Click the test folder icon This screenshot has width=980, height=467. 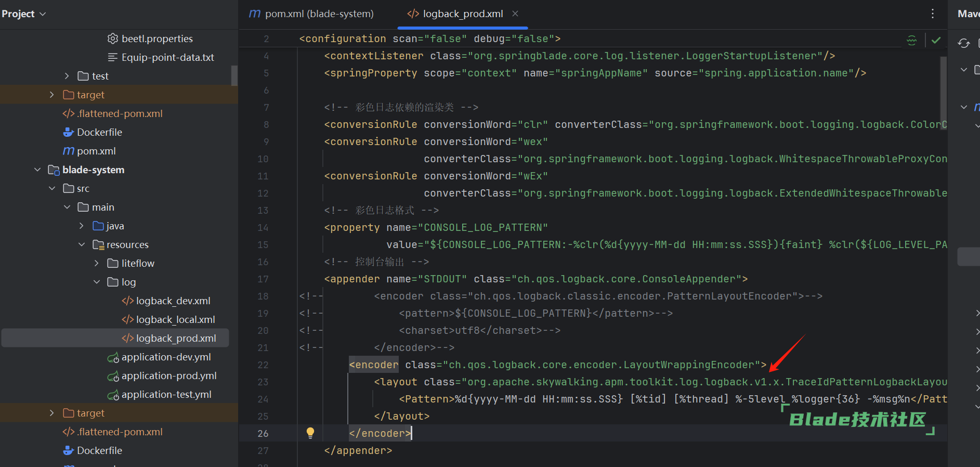[x=83, y=76]
